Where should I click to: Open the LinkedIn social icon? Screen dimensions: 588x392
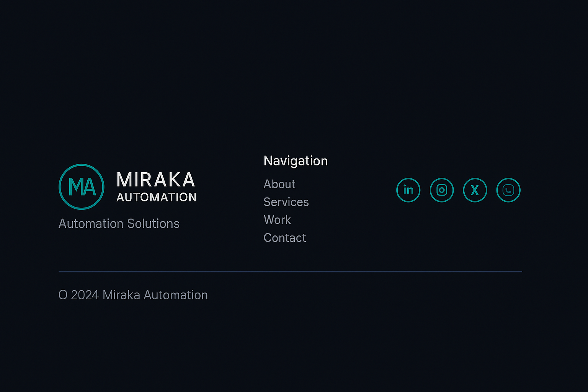[x=408, y=190]
